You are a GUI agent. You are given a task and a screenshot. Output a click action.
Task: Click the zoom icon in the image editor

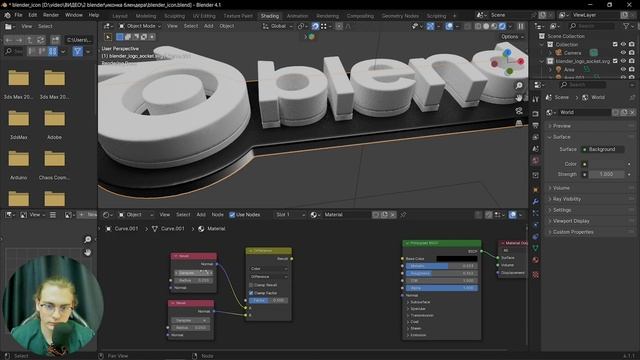(x=87, y=239)
